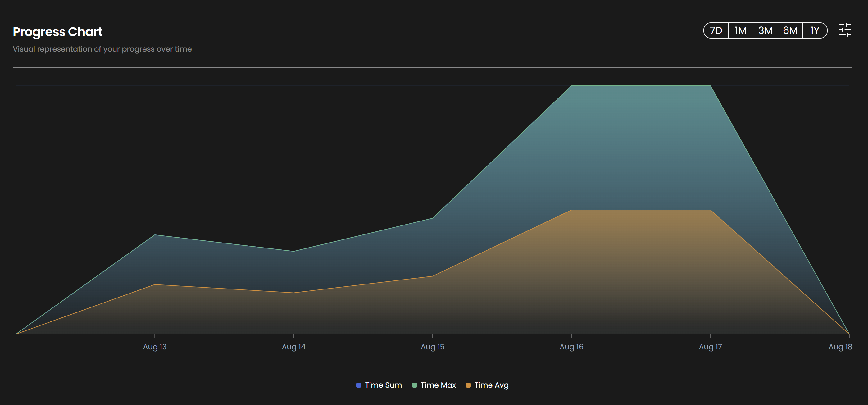Click the Aug 15 axis label

pos(432,347)
